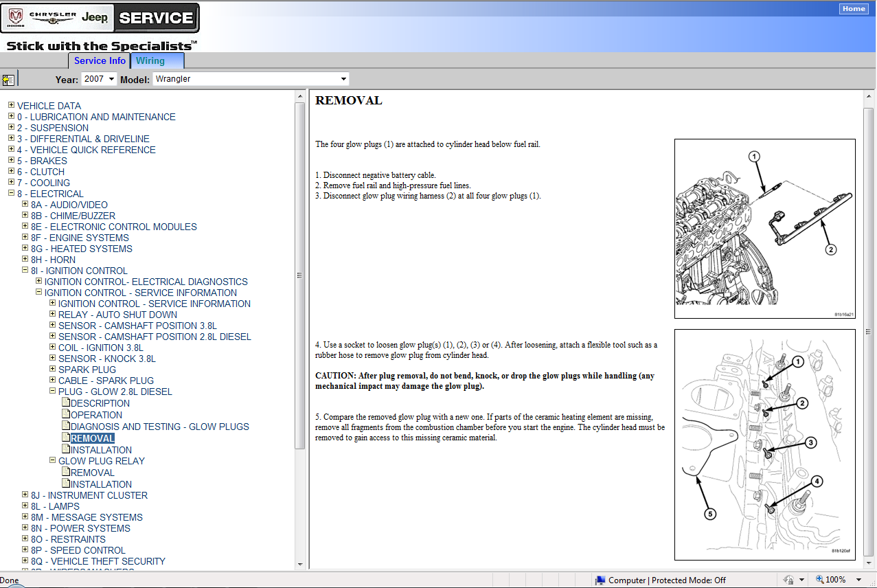Click the page icon next to REMOVAL under Glow Plug Relay

66,473
